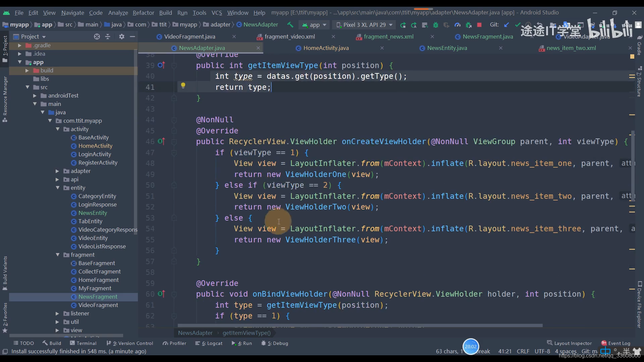This screenshot has height=362, width=644.
Task: Click implement gutter icon on line 60
Action: pos(161,294)
